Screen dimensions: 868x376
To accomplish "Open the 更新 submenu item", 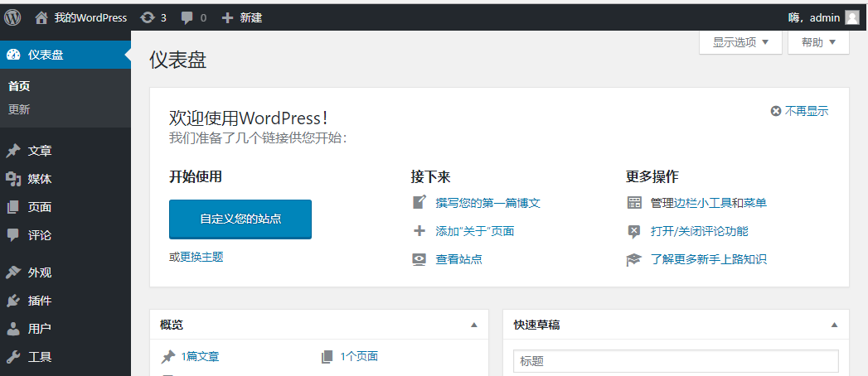I will pos(19,109).
